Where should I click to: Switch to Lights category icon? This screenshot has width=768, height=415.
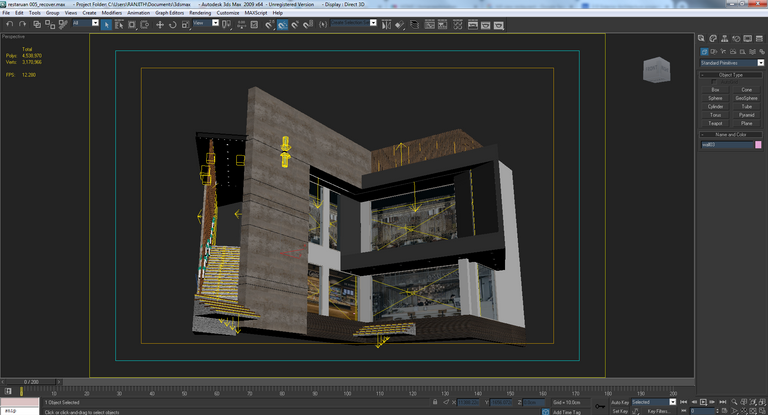[x=723, y=51]
